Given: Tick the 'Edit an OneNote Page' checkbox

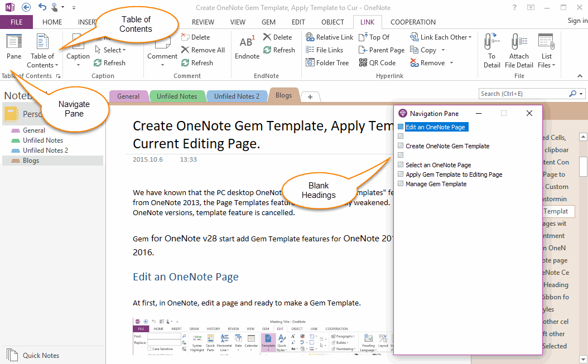Looking at the screenshot, I should click(401, 127).
